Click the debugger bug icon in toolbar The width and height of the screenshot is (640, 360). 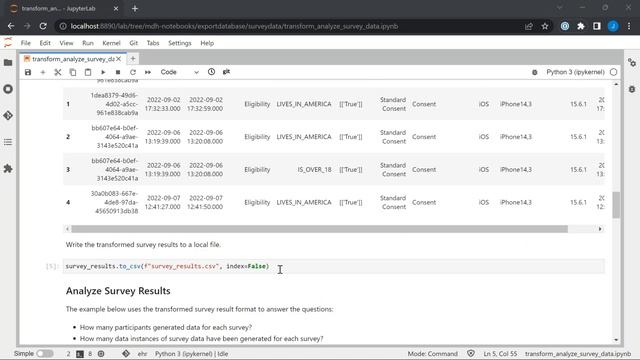(534, 72)
